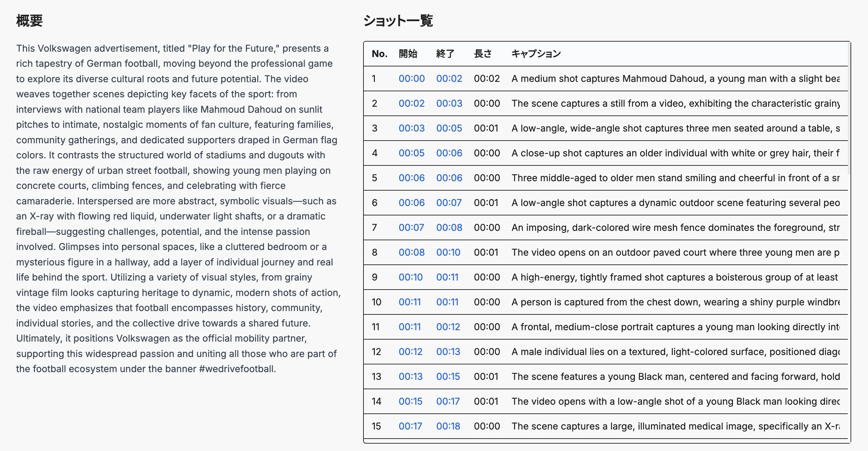Click shot 8 start time 00:08
This screenshot has width=868, height=451.
(411, 252)
